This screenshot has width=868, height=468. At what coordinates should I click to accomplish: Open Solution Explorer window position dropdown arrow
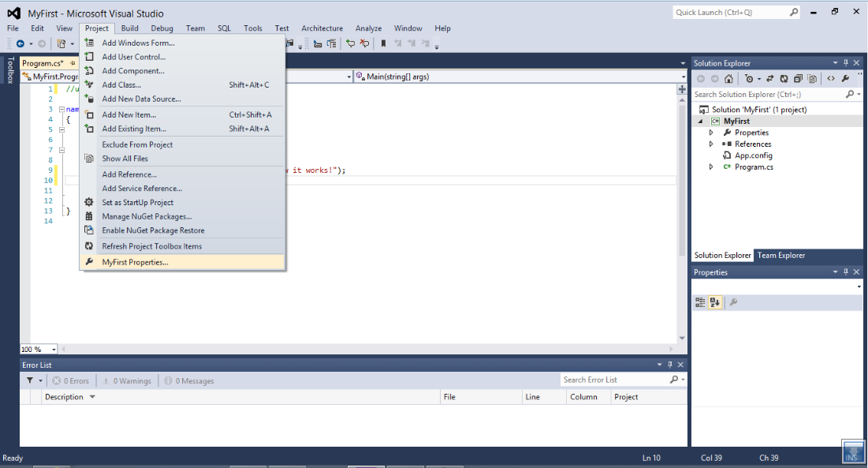(835, 63)
